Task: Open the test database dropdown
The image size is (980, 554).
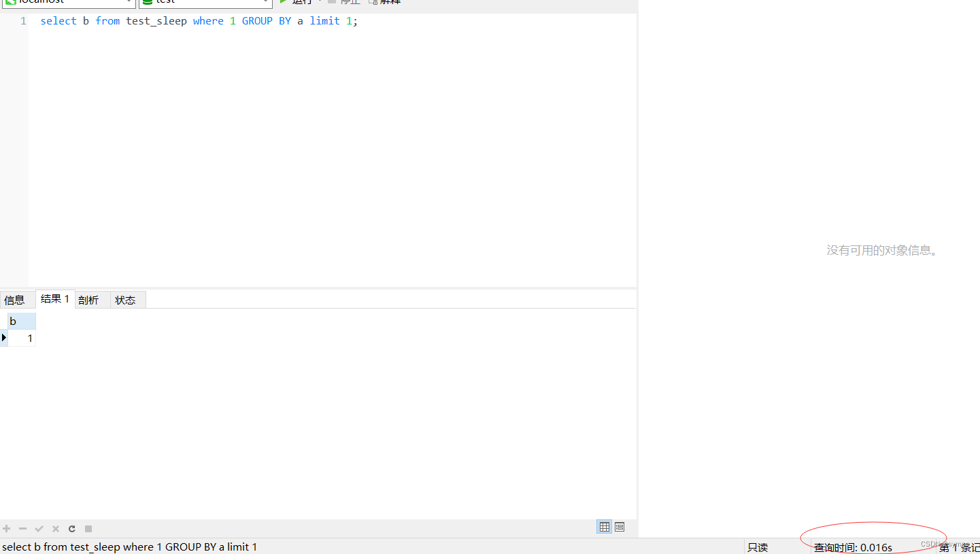Action: (206, 2)
